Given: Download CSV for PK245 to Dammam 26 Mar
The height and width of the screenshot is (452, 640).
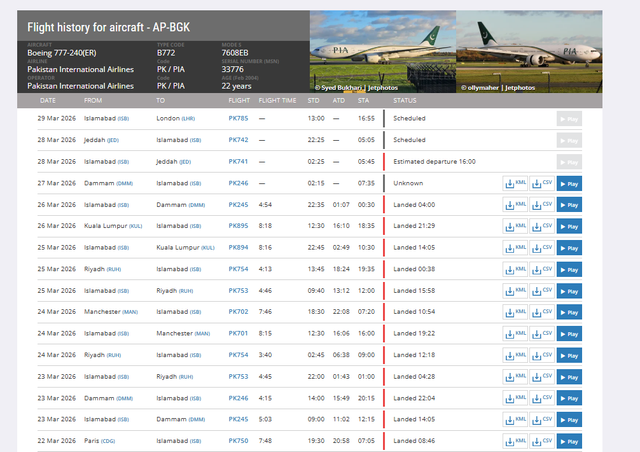Looking at the screenshot, I should click(542, 205).
